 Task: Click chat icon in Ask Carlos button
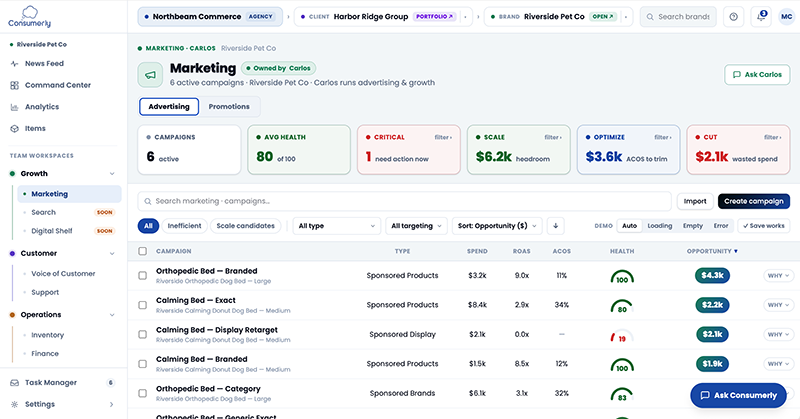coord(737,75)
